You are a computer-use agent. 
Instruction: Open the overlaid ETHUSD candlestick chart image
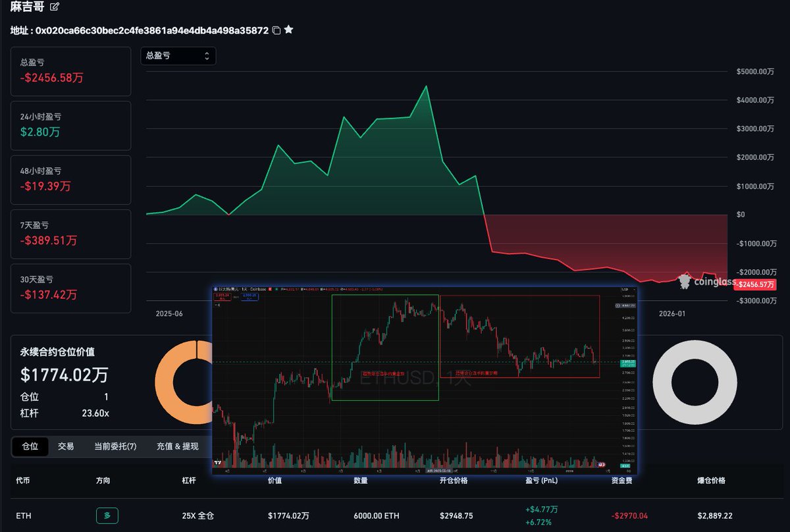(x=425, y=380)
